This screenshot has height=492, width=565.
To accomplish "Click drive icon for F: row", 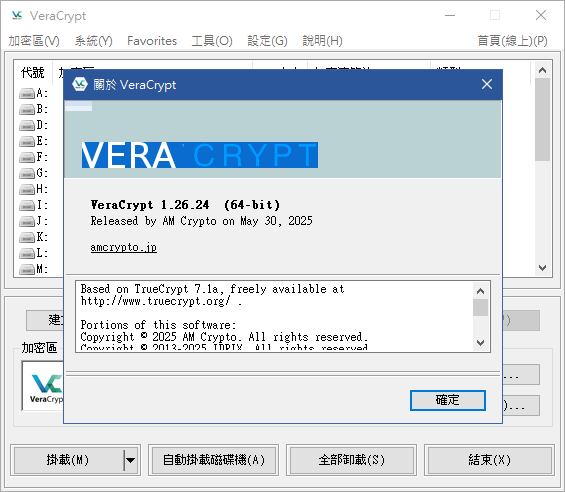I will pyautogui.click(x=27, y=157).
